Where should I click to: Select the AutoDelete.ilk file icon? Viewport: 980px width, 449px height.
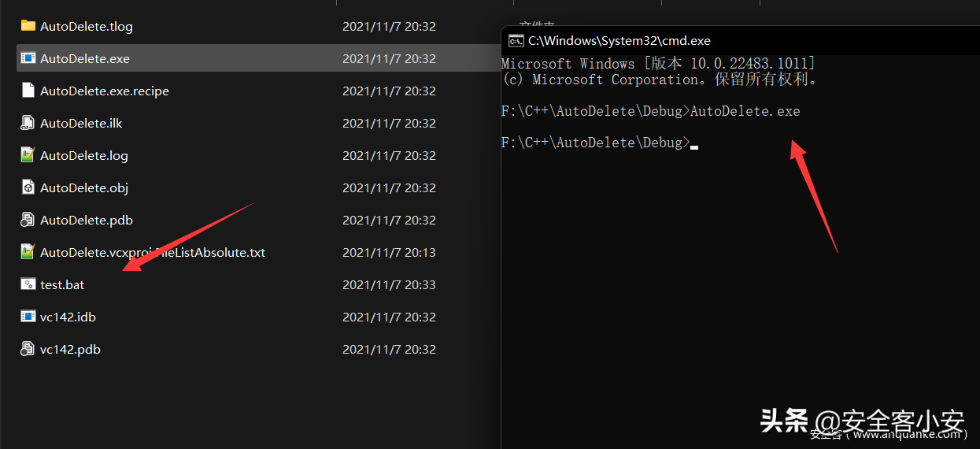[28, 123]
